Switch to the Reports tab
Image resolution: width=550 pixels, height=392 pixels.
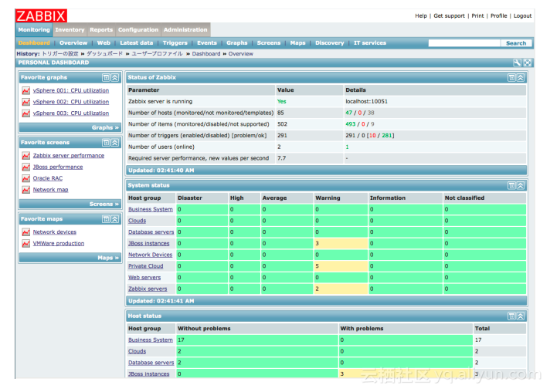point(101,30)
